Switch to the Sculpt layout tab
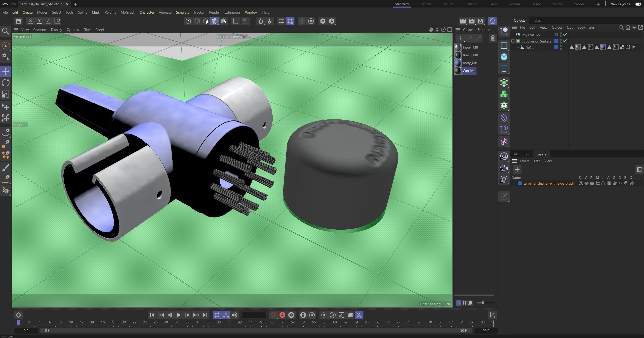The height and width of the screenshot is (338, 644). (x=449, y=4)
